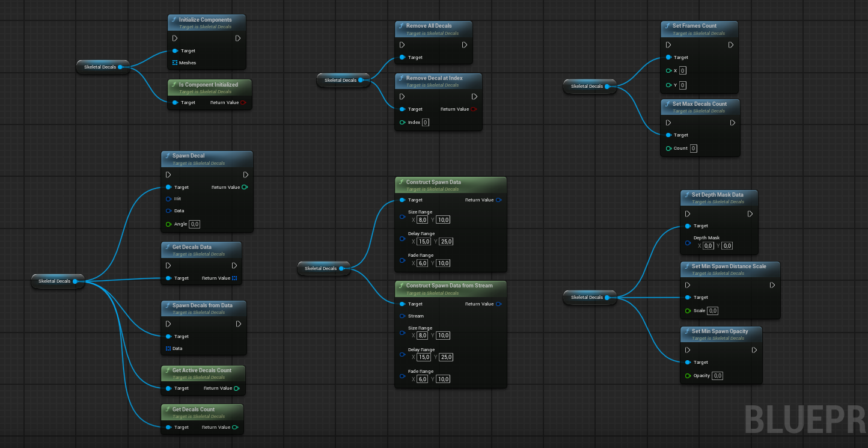Select the Set Max Decals Count node title
The width and height of the screenshot is (868, 448).
(x=700, y=104)
